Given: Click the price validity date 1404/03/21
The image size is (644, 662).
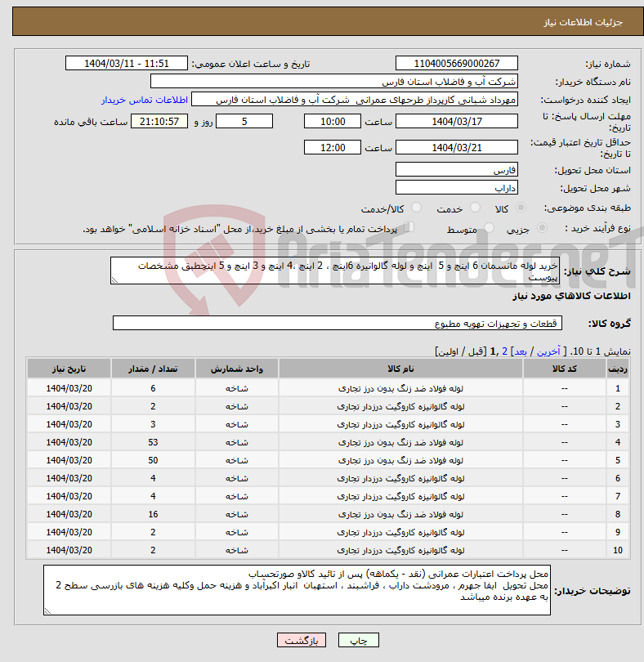Looking at the screenshot, I should click(x=457, y=147).
